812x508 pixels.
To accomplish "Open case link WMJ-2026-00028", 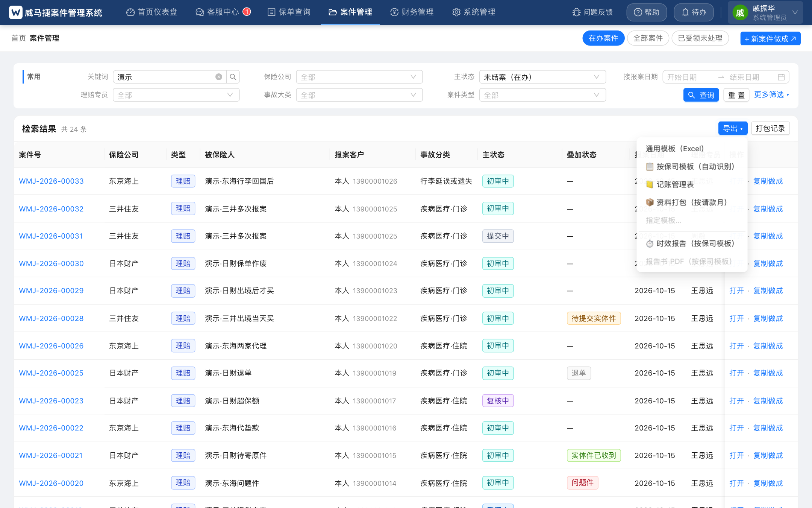I will [x=52, y=318].
